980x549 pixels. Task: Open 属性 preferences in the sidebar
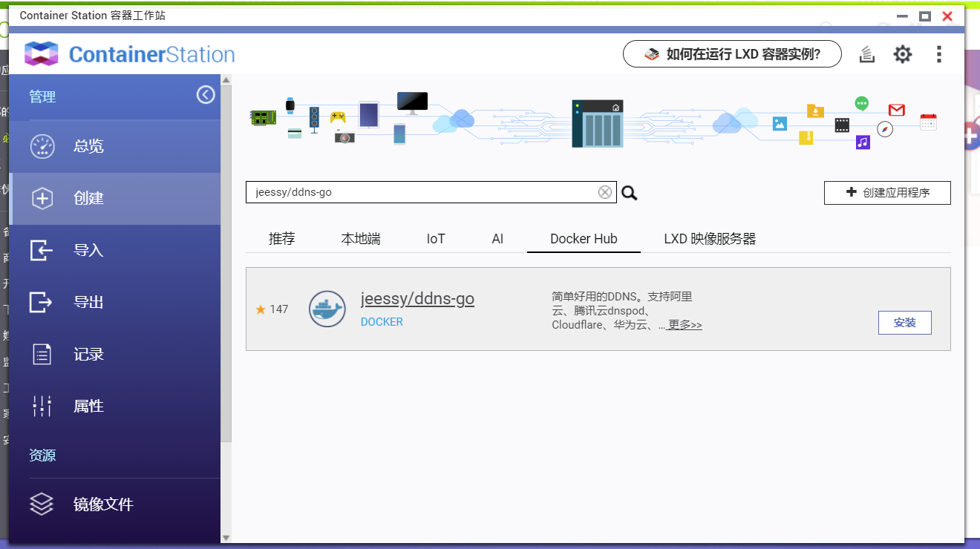pyautogui.click(x=115, y=406)
